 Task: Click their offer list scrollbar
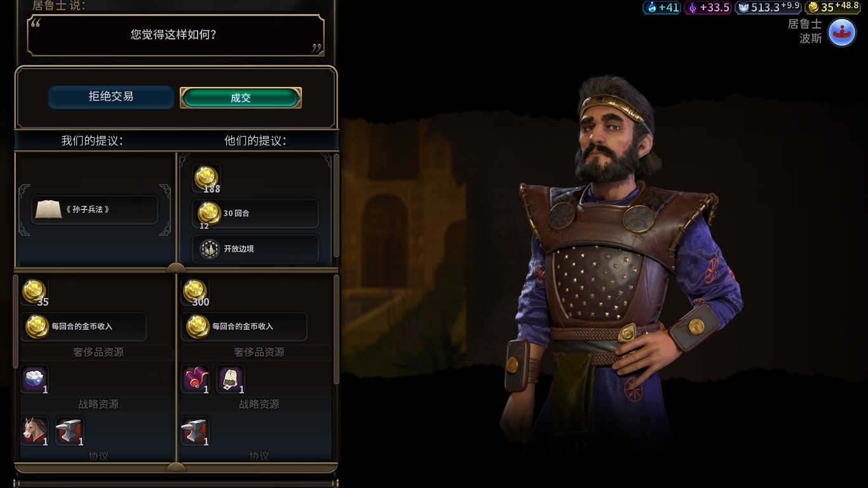[x=336, y=206]
